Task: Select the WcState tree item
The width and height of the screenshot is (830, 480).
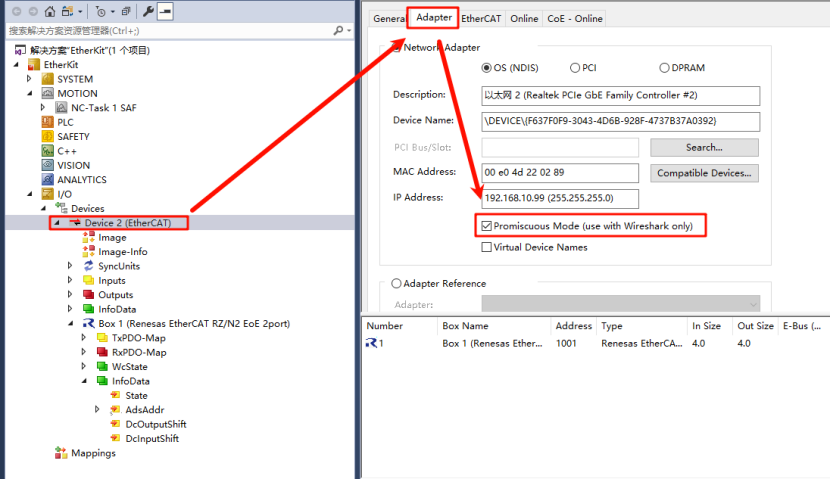Action: tap(129, 366)
